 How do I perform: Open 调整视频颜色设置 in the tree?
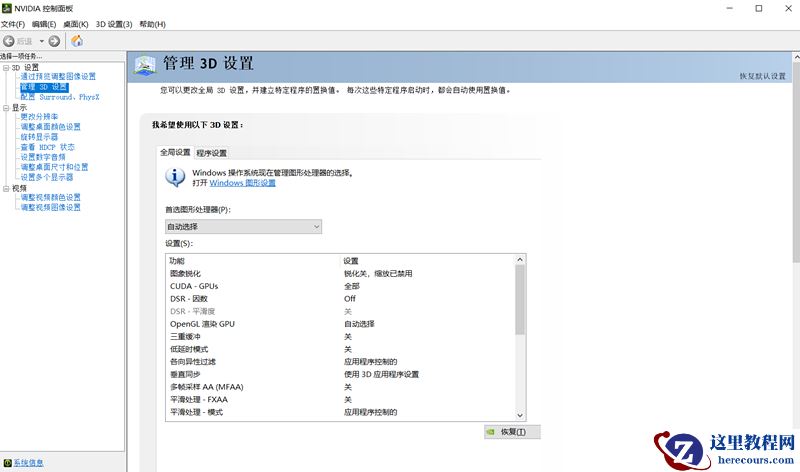(x=51, y=197)
